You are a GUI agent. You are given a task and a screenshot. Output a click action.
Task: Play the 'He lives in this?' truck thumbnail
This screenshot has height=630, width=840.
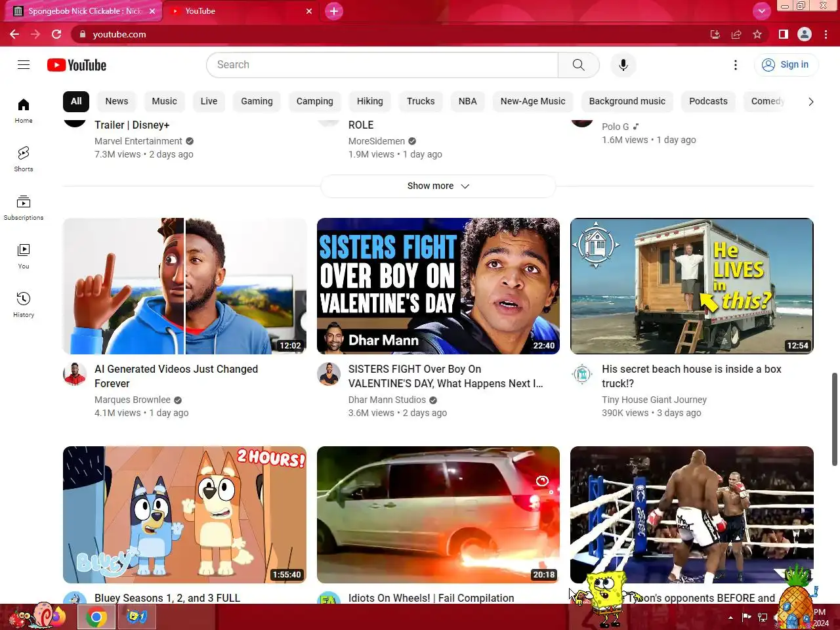point(692,286)
